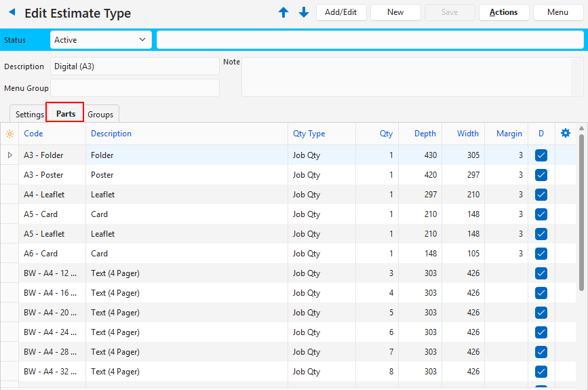Expand the A3 - Folder row arrow
Viewport: 588px width, 390px height.
(x=9, y=155)
